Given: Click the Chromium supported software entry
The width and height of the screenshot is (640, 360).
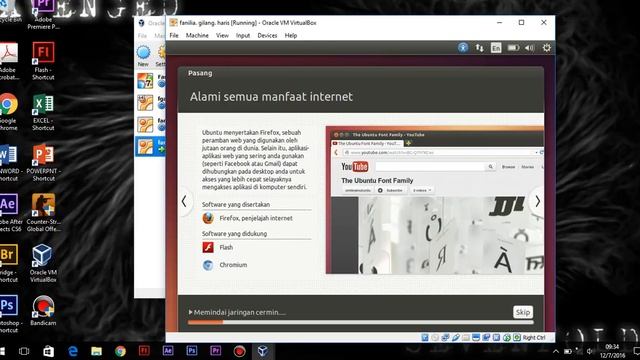Looking at the screenshot, I should tap(225, 265).
